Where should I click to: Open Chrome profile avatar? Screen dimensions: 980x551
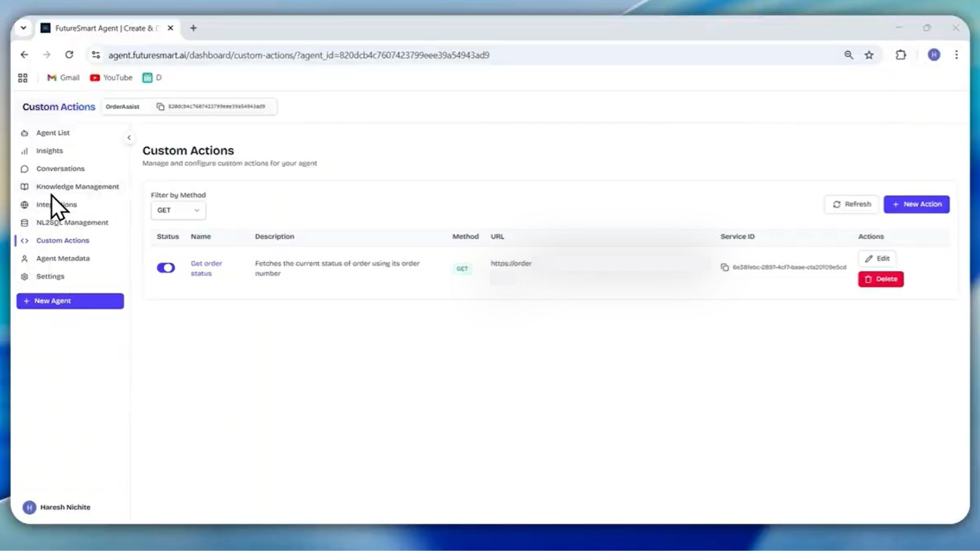(x=934, y=55)
